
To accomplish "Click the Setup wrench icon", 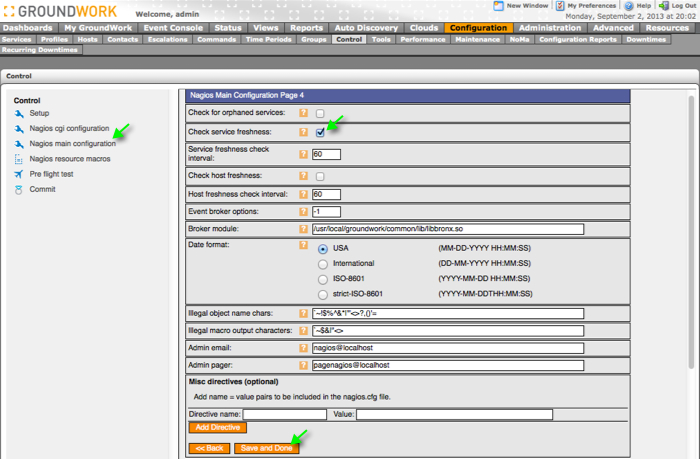I will click(x=19, y=113).
